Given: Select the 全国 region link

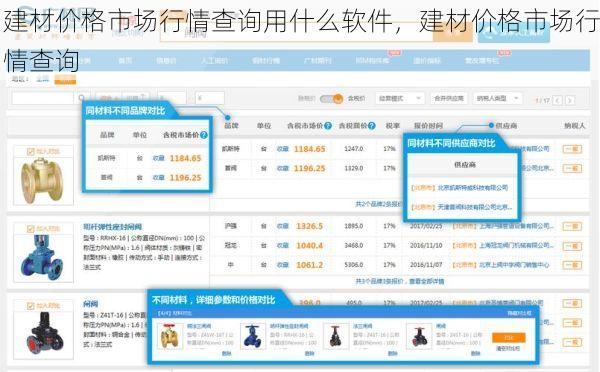Looking at the screenshot, I should (x=42, y=79).
